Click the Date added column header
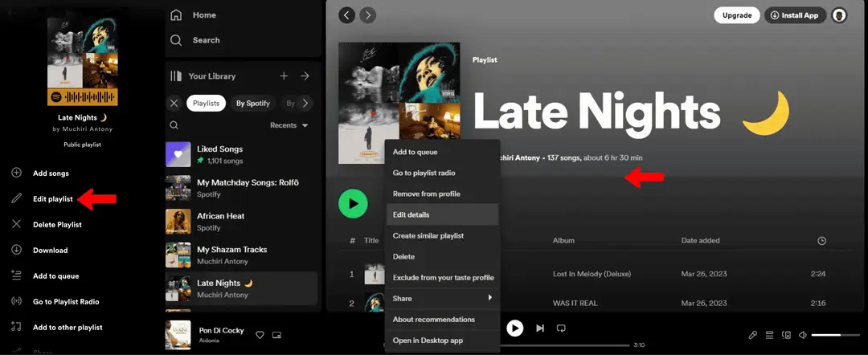The image size is (868, 355). [x=700, y=240]
